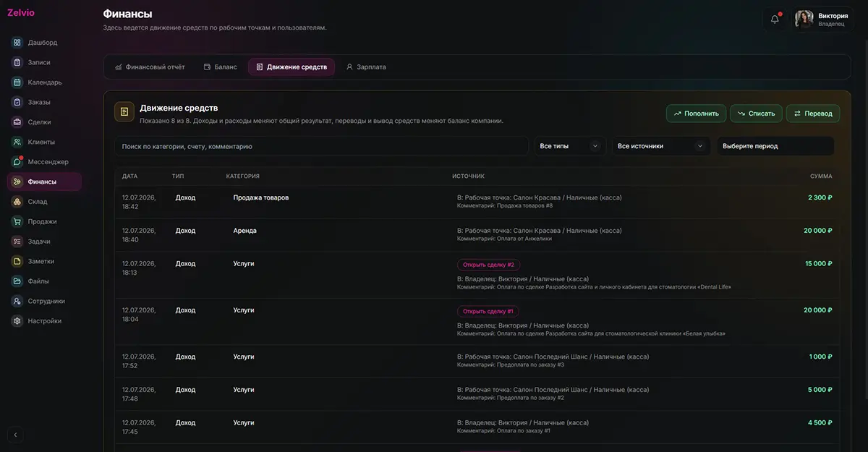
Task: Click the Zelvio logo
Action: pyautogui.click(x=21, y=12)
